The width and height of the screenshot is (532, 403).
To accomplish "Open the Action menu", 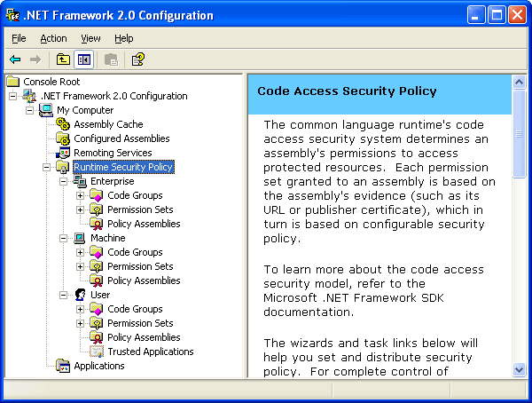I will pyautogui.click(x=53, y=38).
